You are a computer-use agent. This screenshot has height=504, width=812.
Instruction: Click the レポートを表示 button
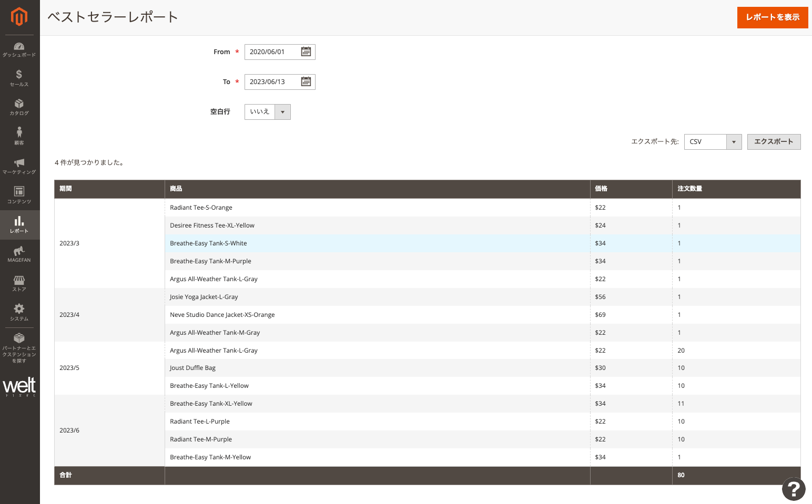772,17
